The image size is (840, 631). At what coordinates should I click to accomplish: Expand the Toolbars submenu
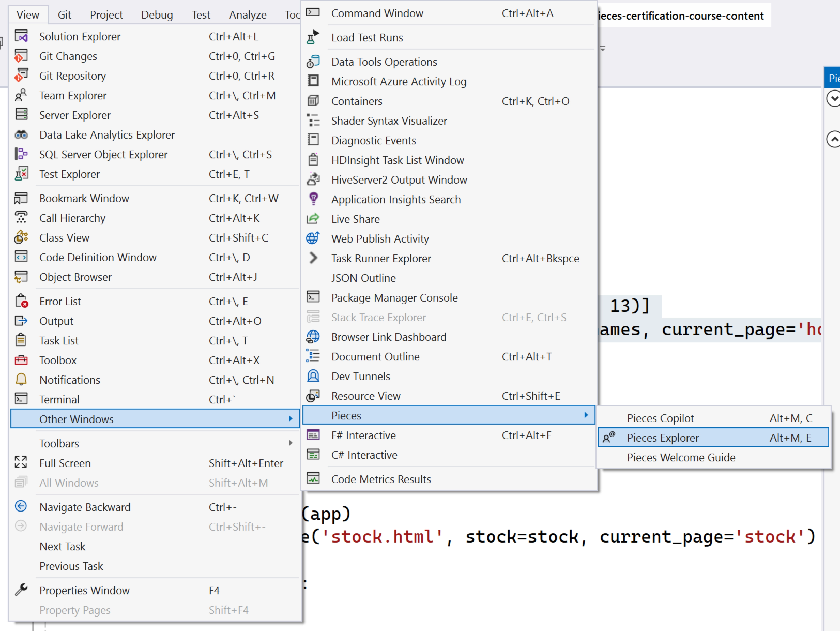[x=291, y=443]
